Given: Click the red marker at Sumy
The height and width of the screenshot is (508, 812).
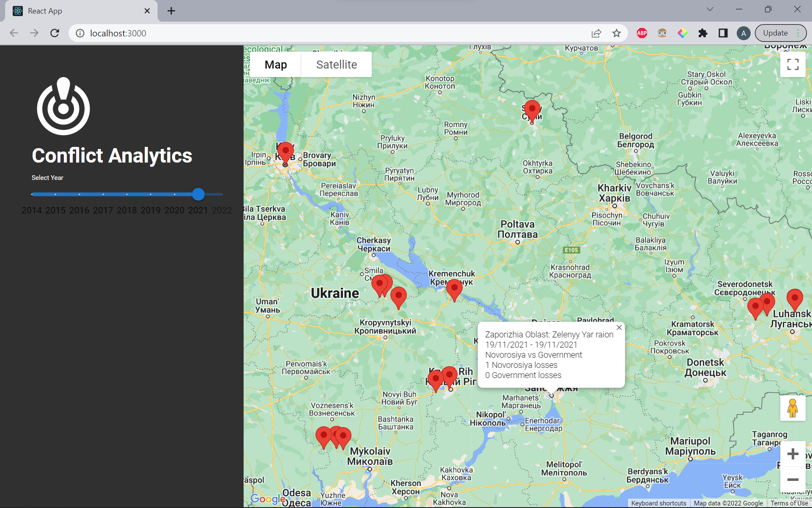Looking at the screenshot, I should [x=532, y=110].
